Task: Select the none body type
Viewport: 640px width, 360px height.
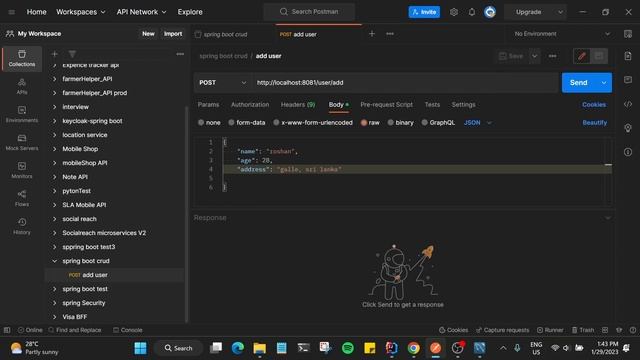Action: (209, 122)
